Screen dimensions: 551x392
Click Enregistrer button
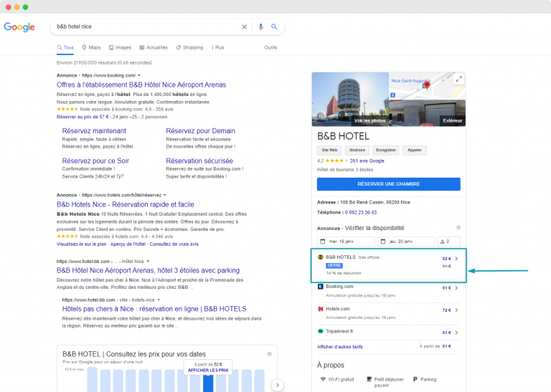(386, 150)
